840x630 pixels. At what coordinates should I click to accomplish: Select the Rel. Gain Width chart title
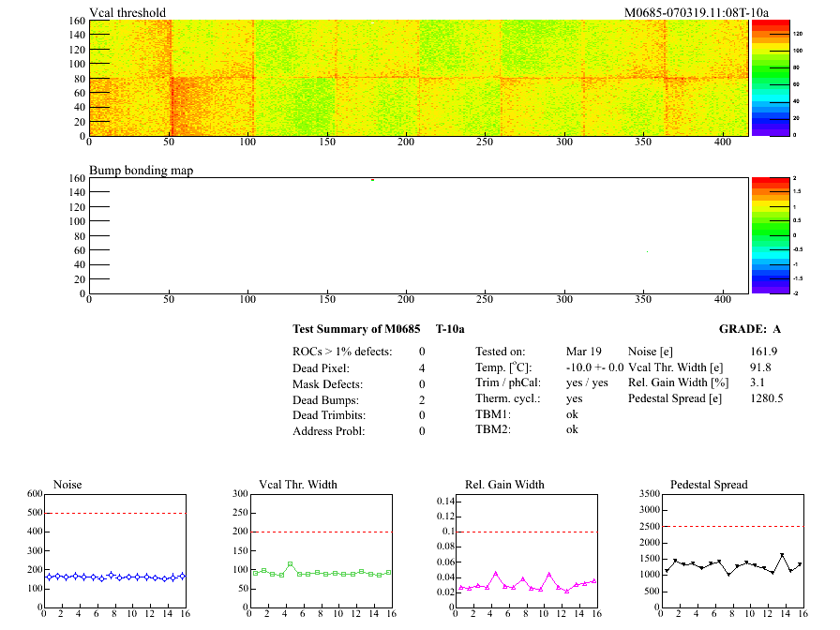click(x=504, y=484)
